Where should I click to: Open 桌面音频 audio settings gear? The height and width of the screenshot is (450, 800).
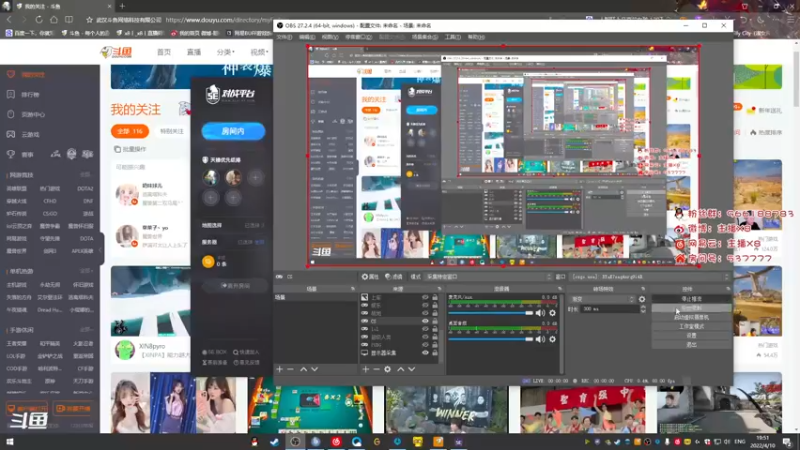click(x=552, y=339)
